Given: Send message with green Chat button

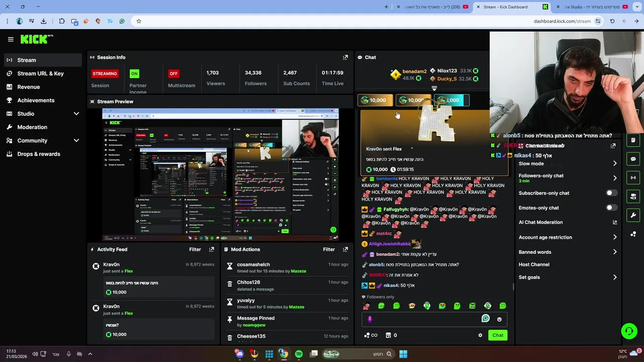Looking at the screenshot, I should (x=498, y=335).
